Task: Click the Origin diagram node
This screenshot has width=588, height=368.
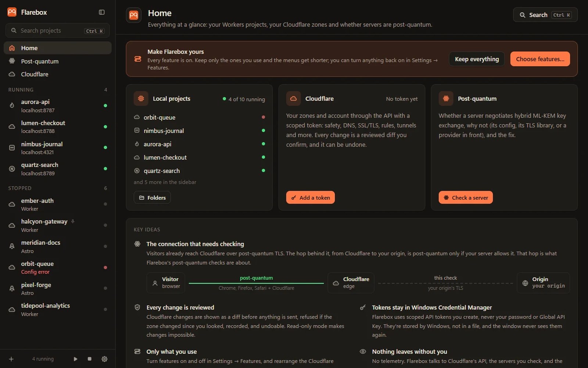Action: point(543,283)
